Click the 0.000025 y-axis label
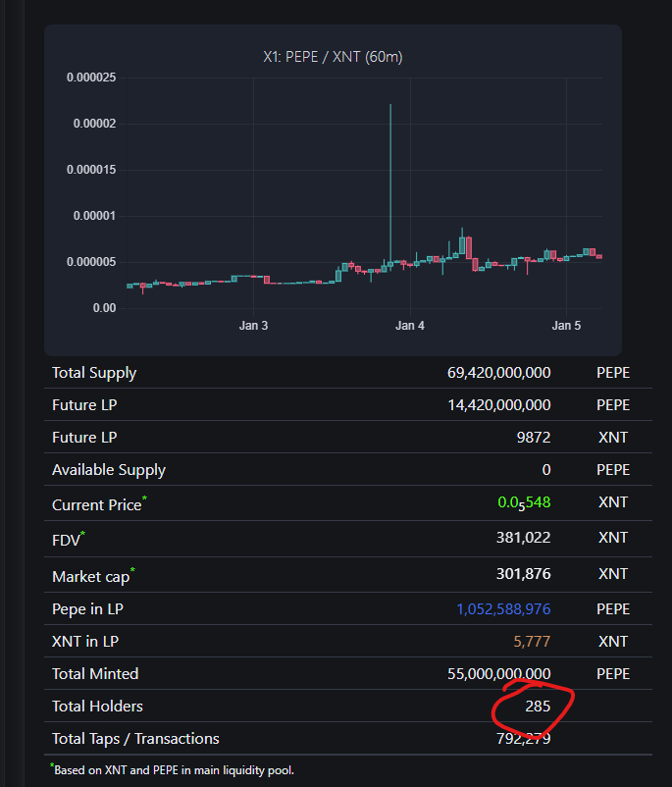The image size is (672, 787). pyautogui.click(x=91, y=78)
